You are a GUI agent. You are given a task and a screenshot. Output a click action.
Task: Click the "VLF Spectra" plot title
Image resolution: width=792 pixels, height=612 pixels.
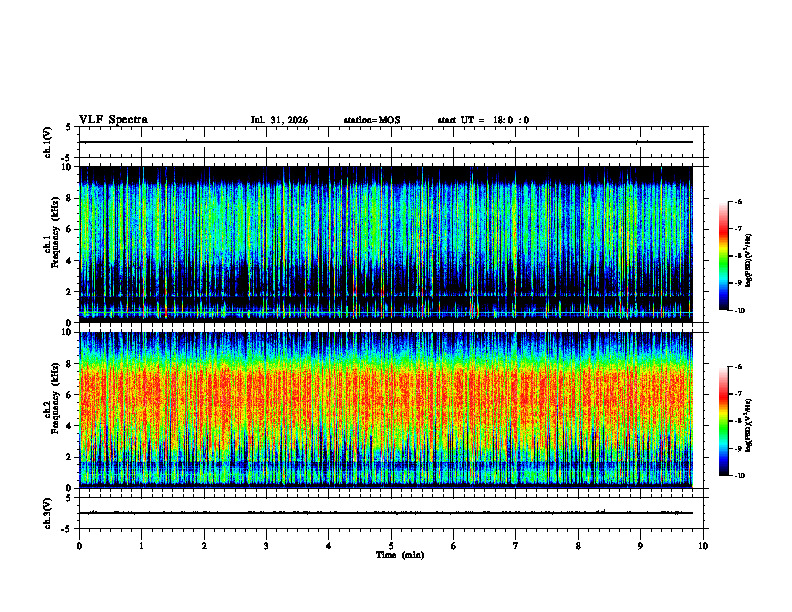113,120
